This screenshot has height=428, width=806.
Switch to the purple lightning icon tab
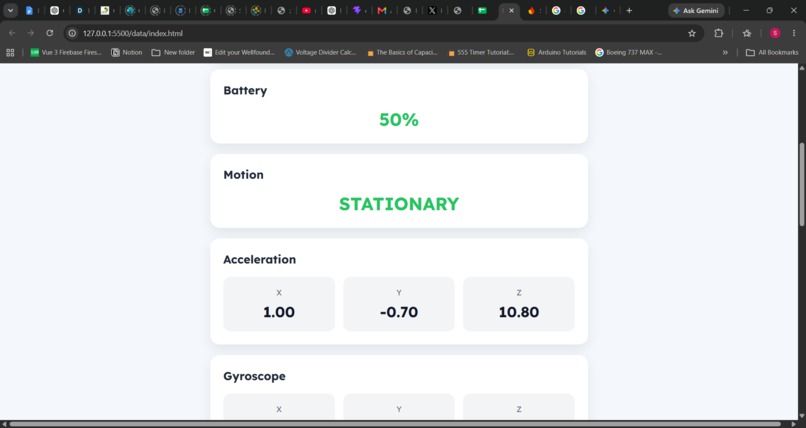357,10
